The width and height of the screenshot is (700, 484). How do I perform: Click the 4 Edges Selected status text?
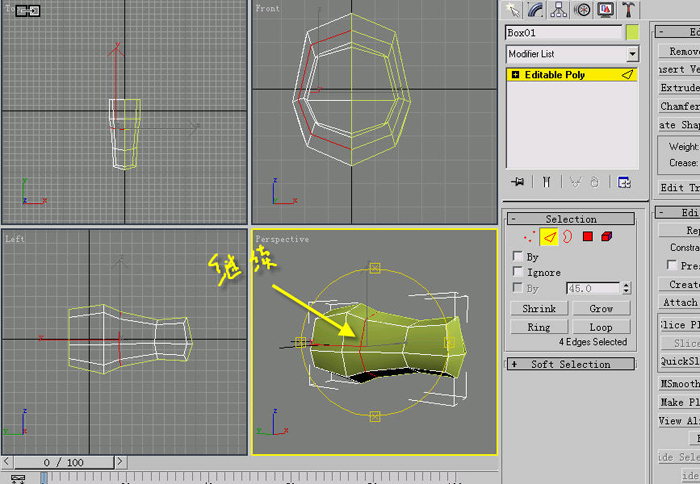593,342
